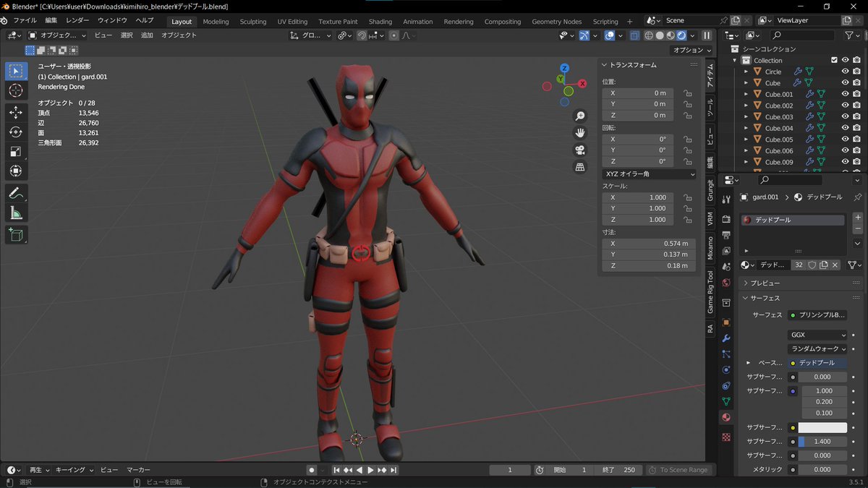Open the Object properties orange square tab
This screenshot has height=488, width=868.
coord(726,322)
